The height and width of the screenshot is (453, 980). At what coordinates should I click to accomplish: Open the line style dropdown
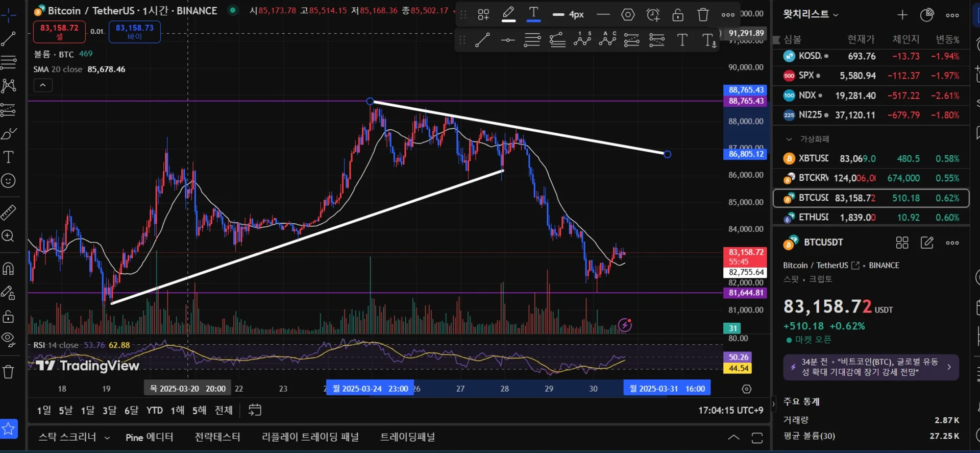coord(603,15)
